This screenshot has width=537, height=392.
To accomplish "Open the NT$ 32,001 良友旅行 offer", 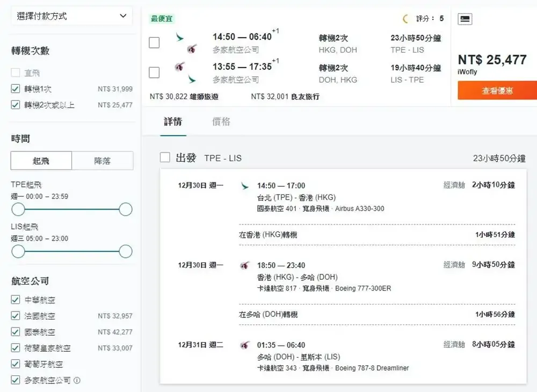I will (285, 97).
